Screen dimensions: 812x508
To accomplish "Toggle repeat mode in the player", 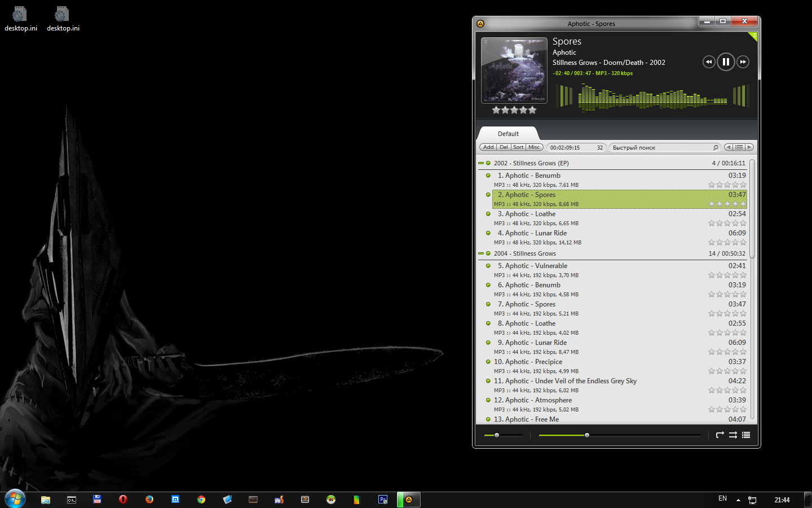I will [x=720, y=435].
